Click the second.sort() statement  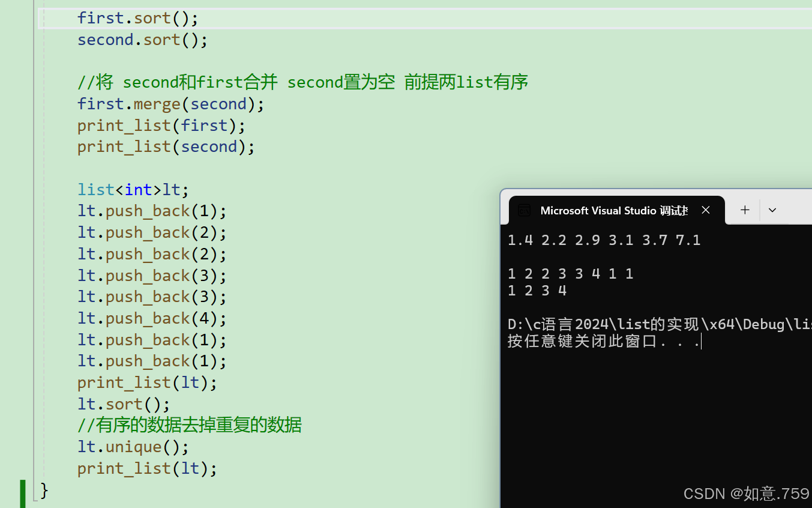click(142, 40)
